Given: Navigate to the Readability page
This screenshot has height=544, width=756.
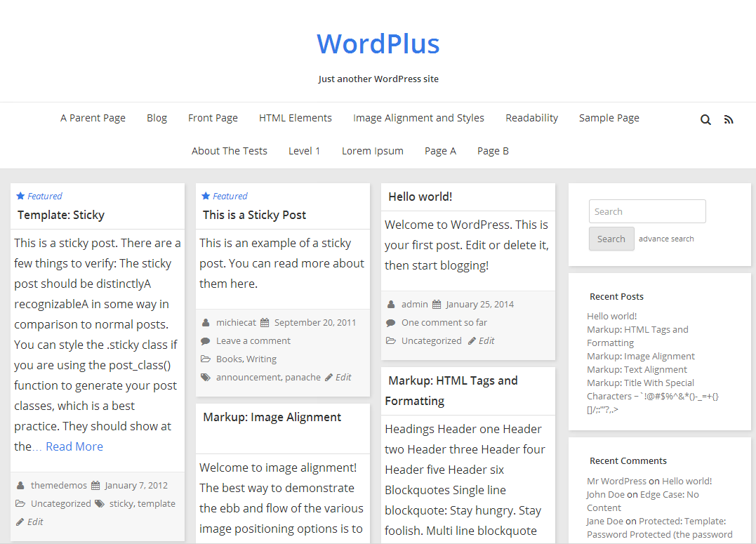Looking at the screenshot, I should click(x=532, y=118).
